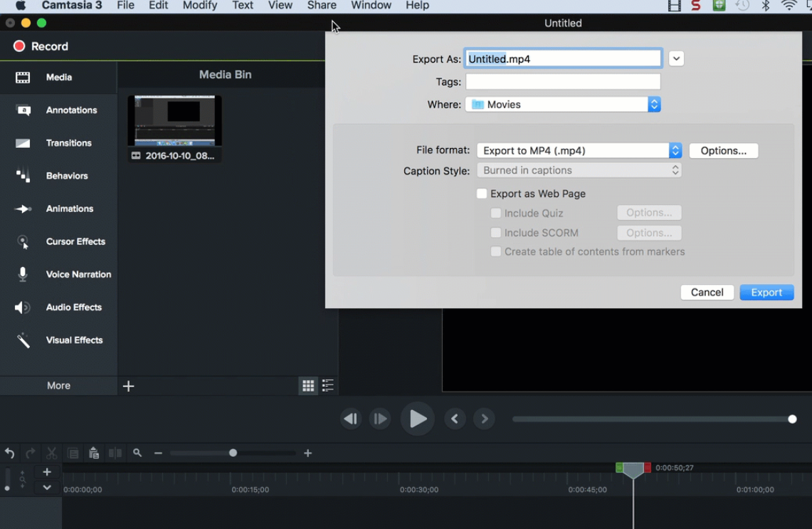Open the Text menu
812x529 pixels.
coord(243,6)
